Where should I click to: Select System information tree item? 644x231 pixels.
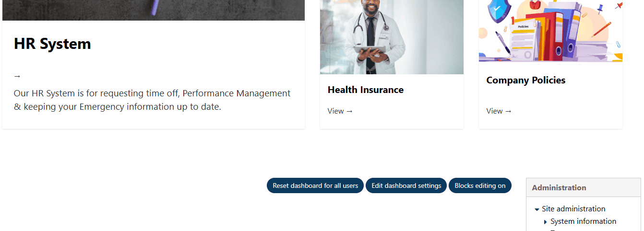[583, 221]
